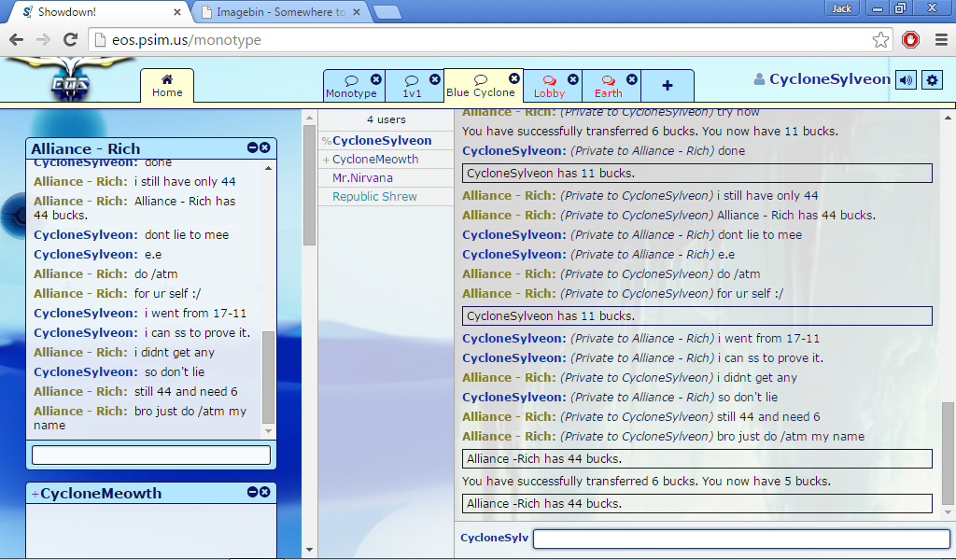Click the plus button to join a room

click(x=668, y=86)
